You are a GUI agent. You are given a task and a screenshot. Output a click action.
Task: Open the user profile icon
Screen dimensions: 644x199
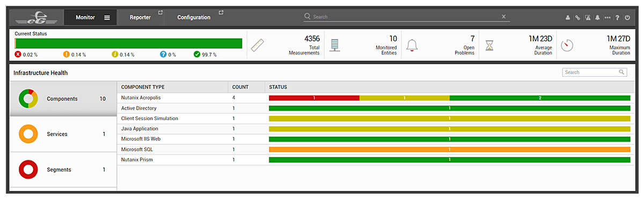[x=568, y=18]
